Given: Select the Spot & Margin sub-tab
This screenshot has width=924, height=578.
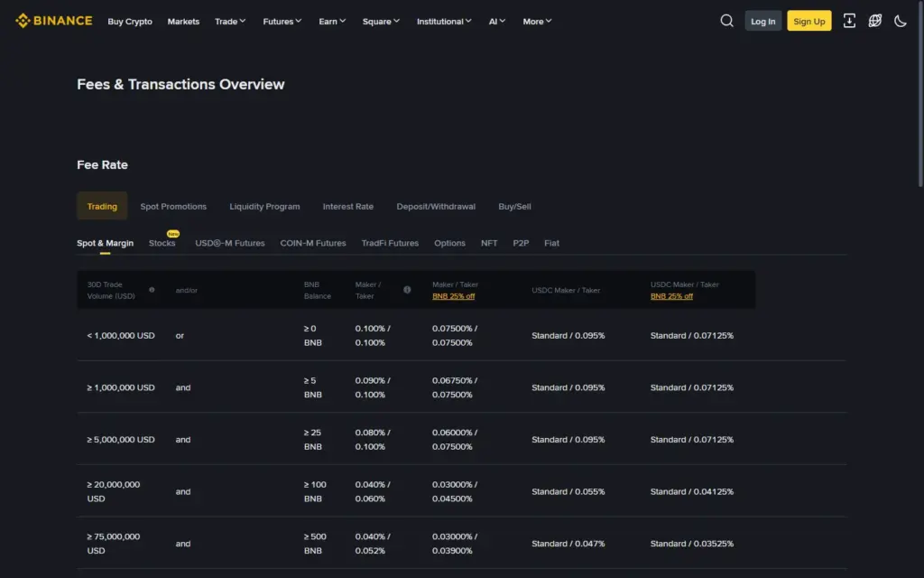Looking at the screenshot, I should tap(105, 243).
